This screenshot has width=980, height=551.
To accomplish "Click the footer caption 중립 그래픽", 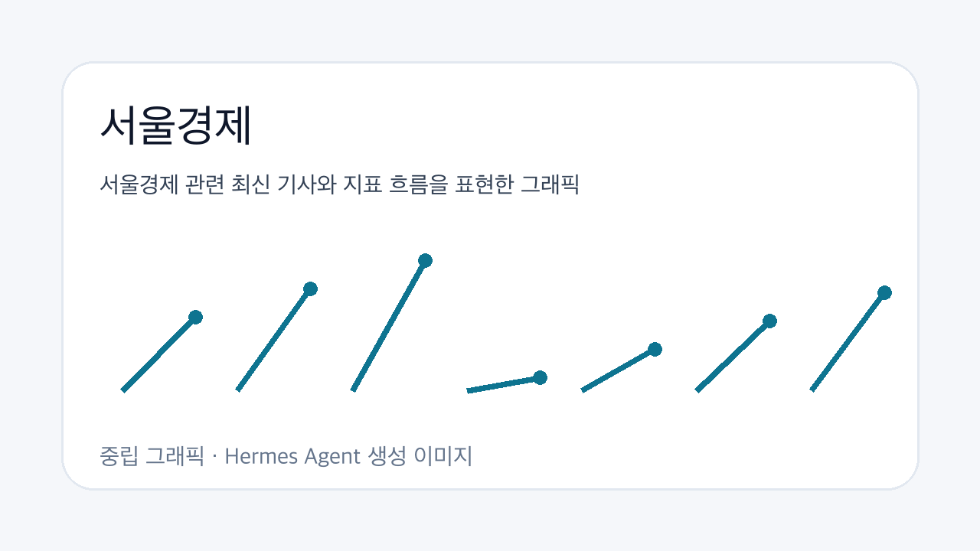I will pyautogui.click(x=152, y=457).
